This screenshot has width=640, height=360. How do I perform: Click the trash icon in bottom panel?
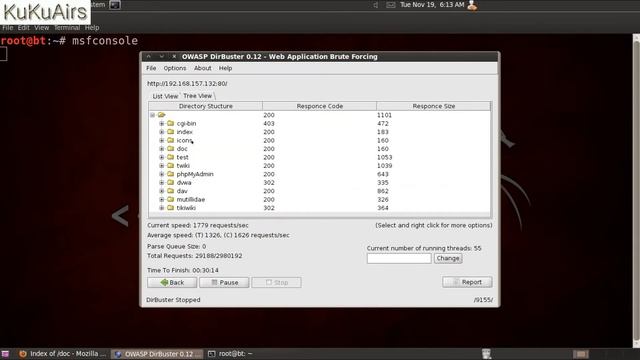486,353
